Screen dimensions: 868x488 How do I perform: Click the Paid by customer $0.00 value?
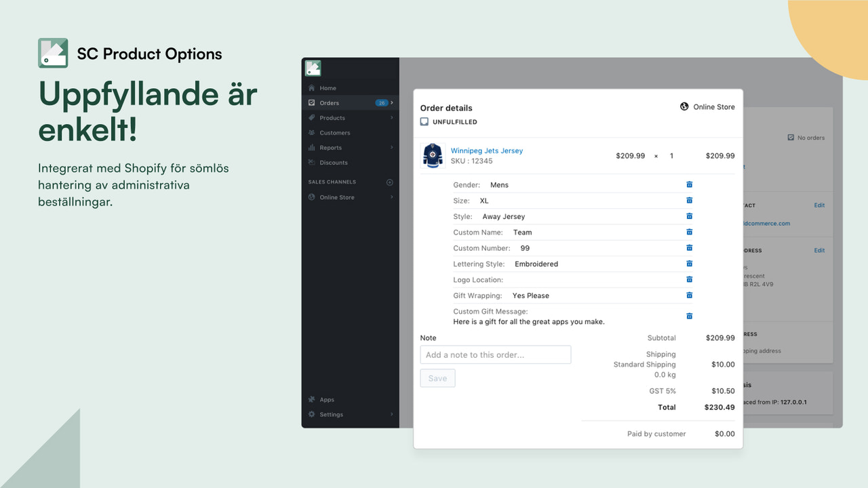(725, 434)
